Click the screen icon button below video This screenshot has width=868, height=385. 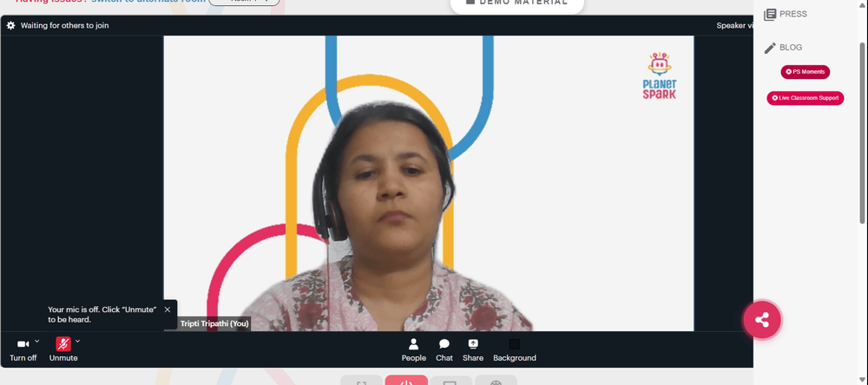pos(450,381)
